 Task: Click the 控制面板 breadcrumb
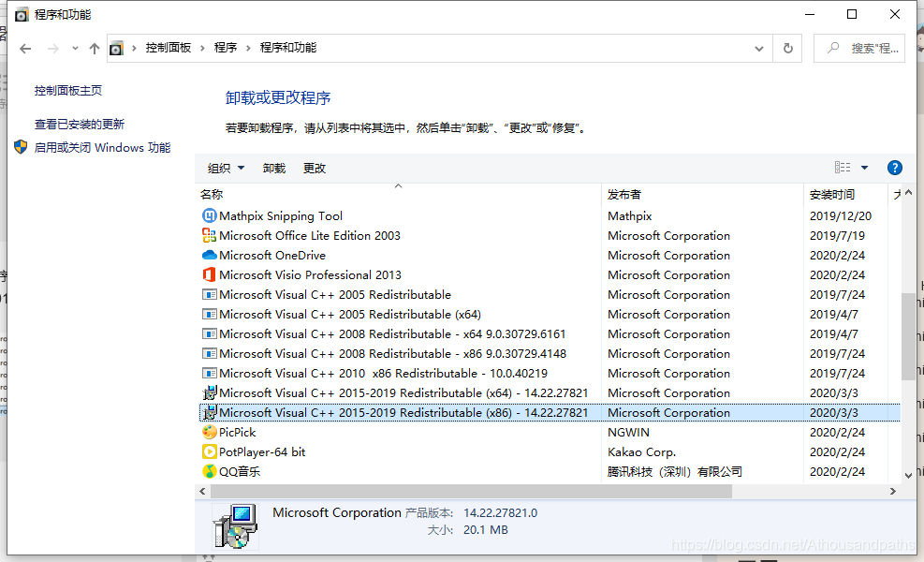click(168, 48)
